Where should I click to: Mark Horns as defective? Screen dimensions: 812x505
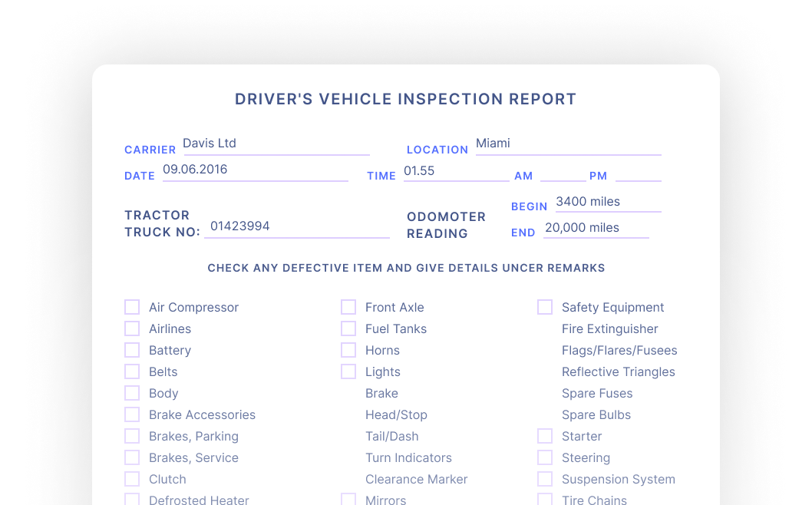[348, 349]
